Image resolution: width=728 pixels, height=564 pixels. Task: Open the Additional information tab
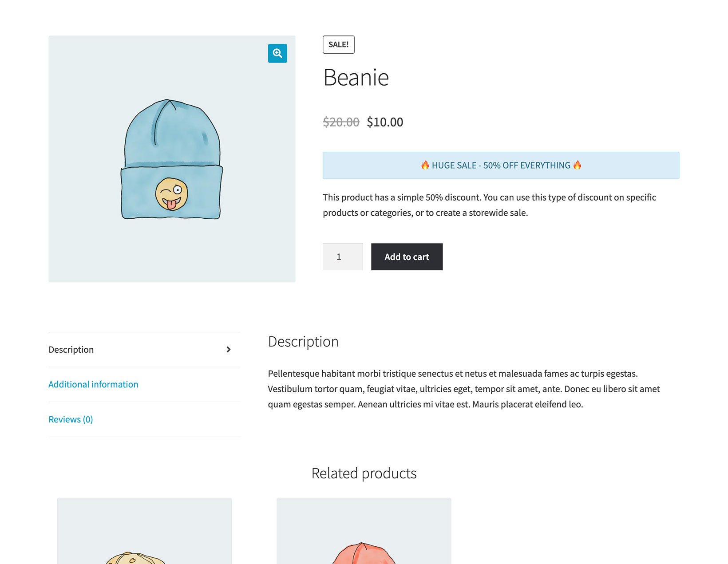[93, 384]
